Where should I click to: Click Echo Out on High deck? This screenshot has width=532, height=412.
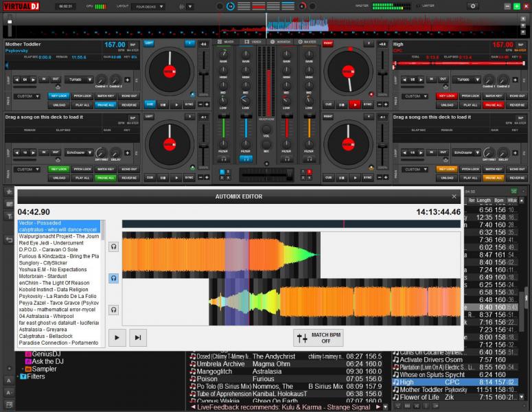[x=517, y=96]
